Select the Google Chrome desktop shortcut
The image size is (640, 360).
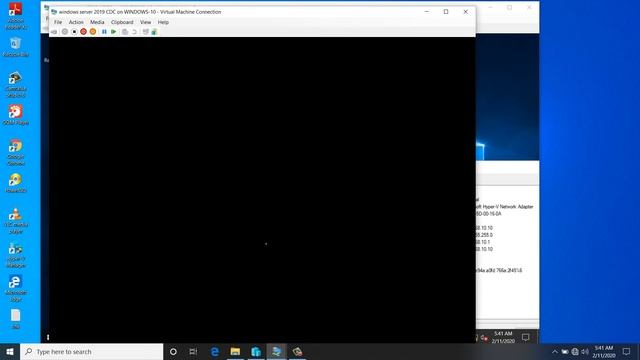point(16,152)
